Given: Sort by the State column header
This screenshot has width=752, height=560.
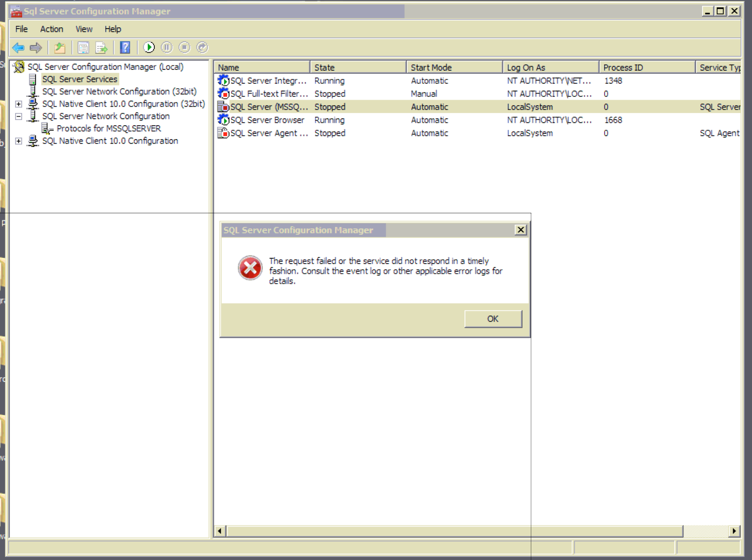Looking at the screenshot, I should (x=358, y=67).
